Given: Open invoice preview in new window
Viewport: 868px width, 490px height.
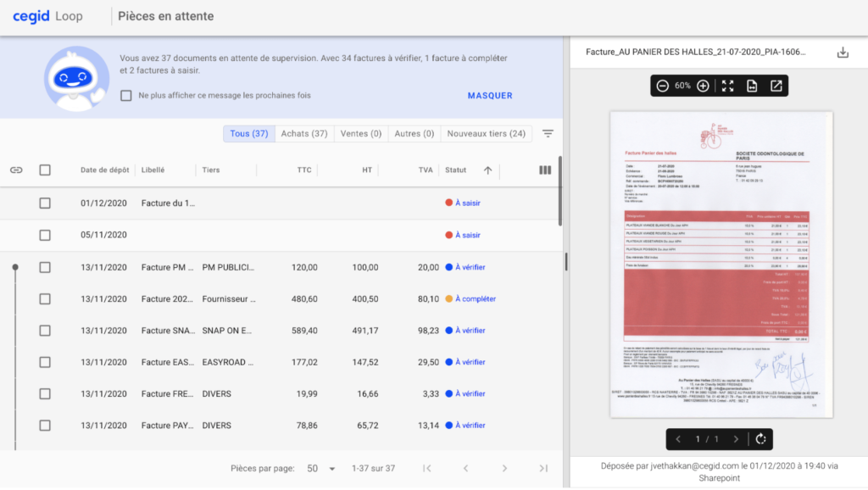Looking at the screenshot, I should point(776,86).
